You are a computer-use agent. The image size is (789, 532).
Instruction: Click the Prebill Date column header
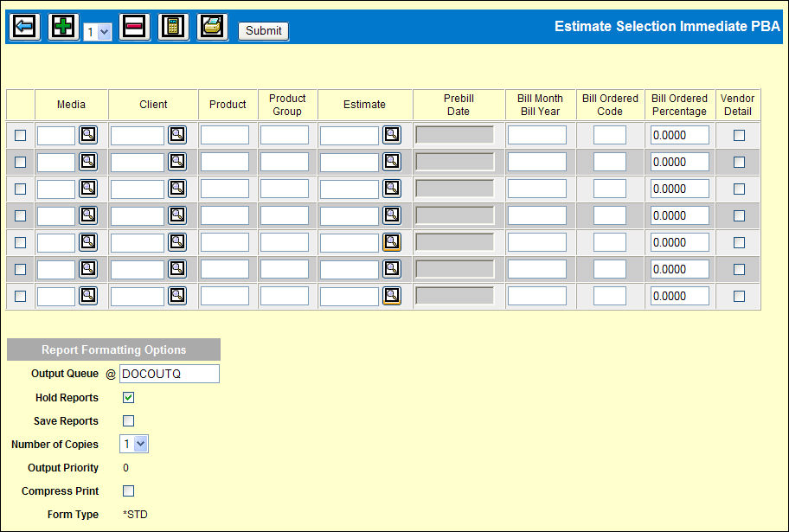459,105
